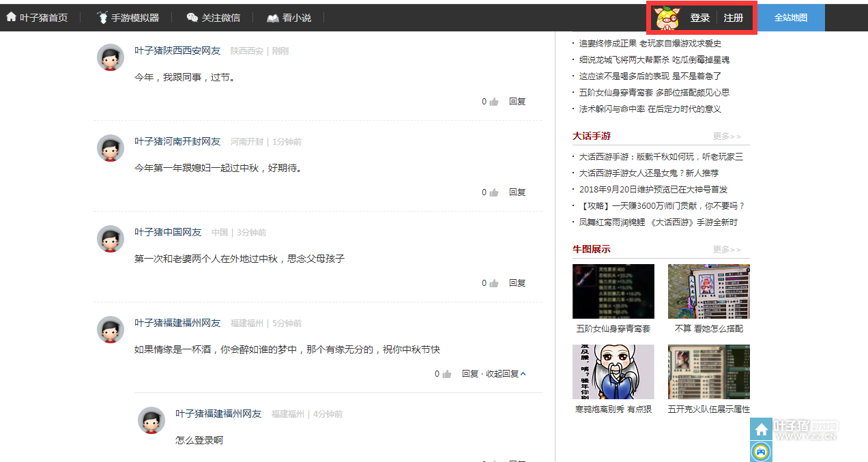This screenshot has width=868, height=462.
Task: Click the home icon beside 叶子猪首页
Action: tap(11, 17)
